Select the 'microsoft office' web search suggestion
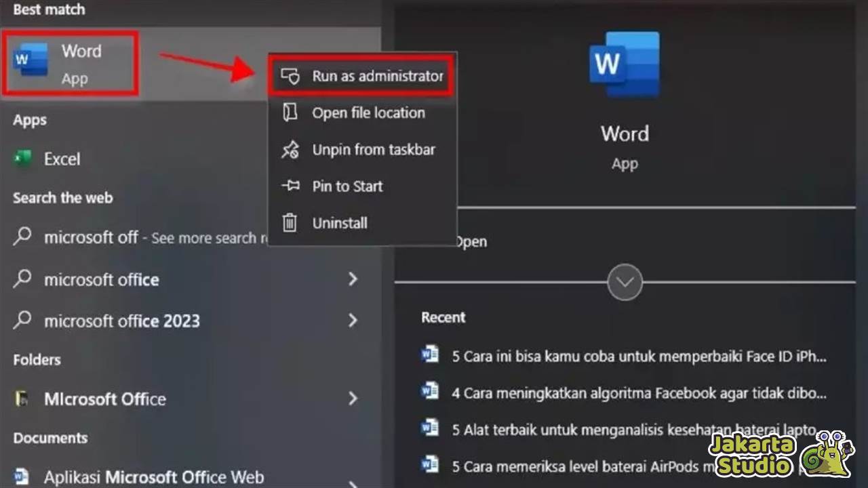The height and width of the screenshot is (488, 868). [190, 279]
